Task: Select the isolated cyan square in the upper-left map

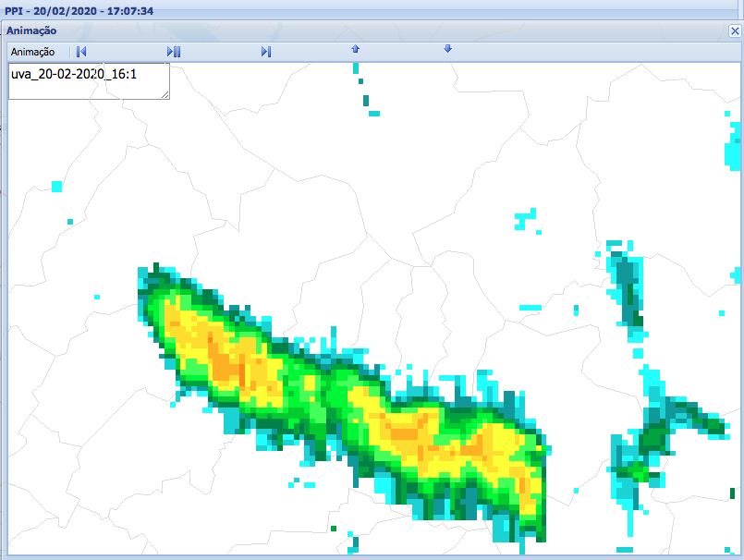Action: coord(56,186)
